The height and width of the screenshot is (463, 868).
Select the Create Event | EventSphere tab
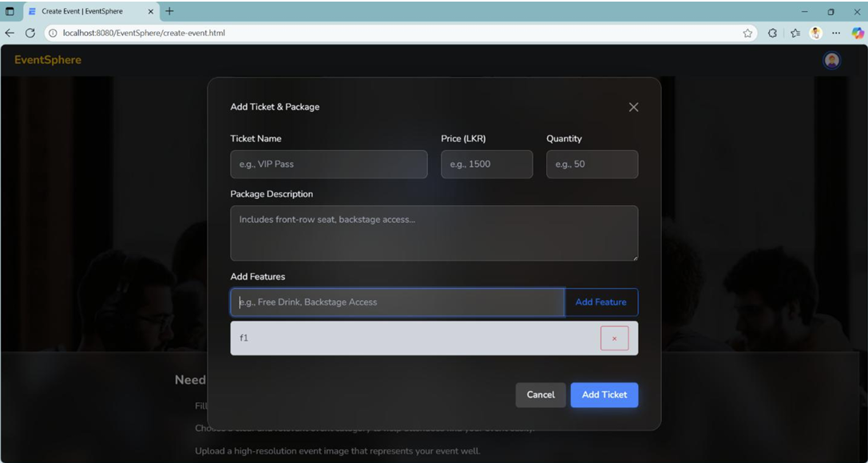[82, 11]
